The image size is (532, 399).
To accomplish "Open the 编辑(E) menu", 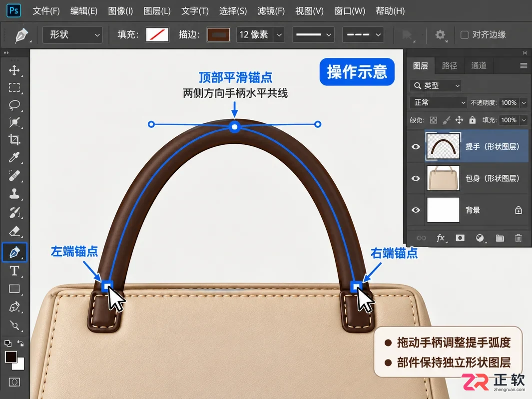I will [84, 11].
